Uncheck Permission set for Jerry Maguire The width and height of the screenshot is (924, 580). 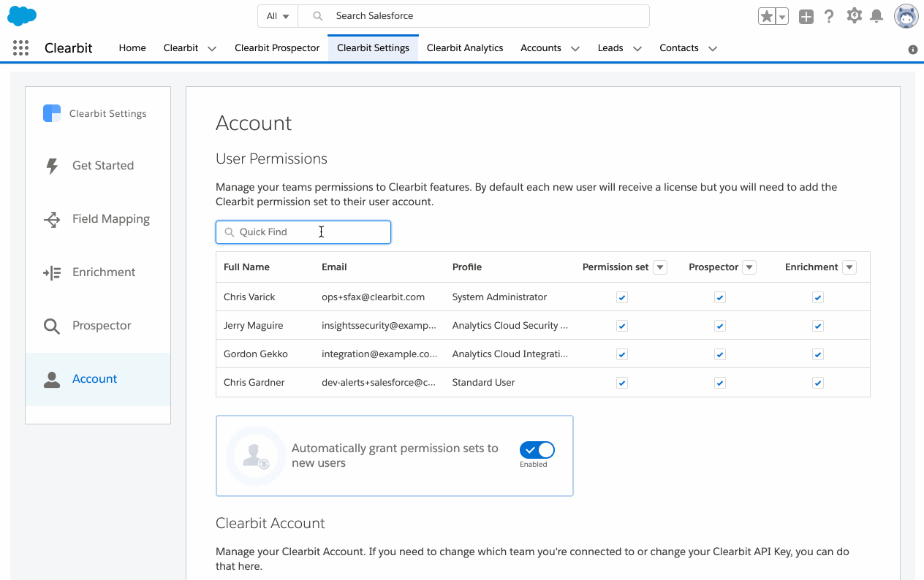pos(622,326)
